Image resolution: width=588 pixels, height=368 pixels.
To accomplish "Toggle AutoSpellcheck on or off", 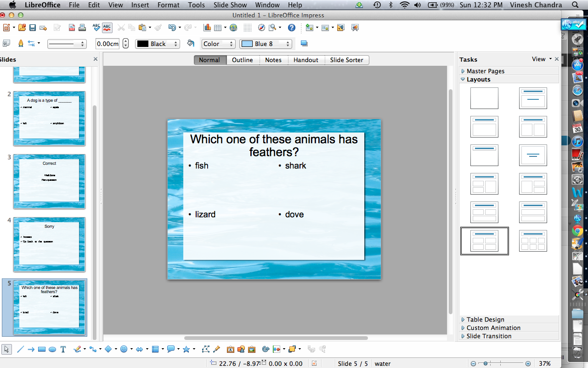I will click(107, 28).
